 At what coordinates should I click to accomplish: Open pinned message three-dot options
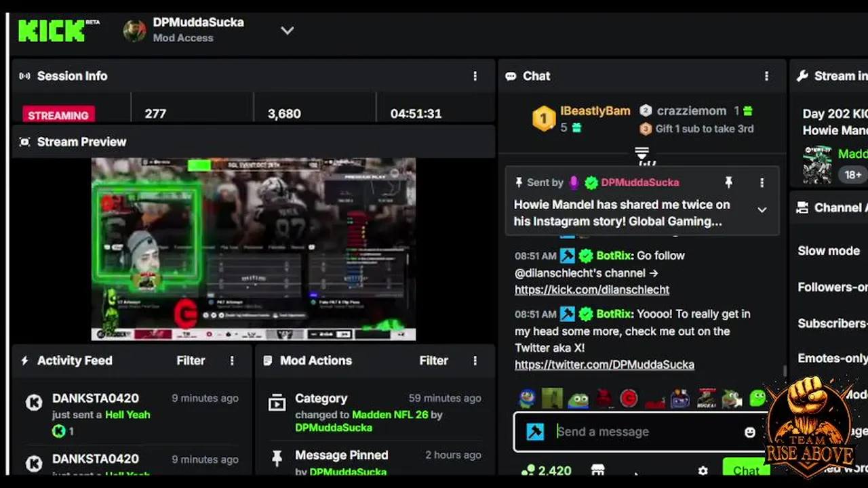(x=762, y=182)
